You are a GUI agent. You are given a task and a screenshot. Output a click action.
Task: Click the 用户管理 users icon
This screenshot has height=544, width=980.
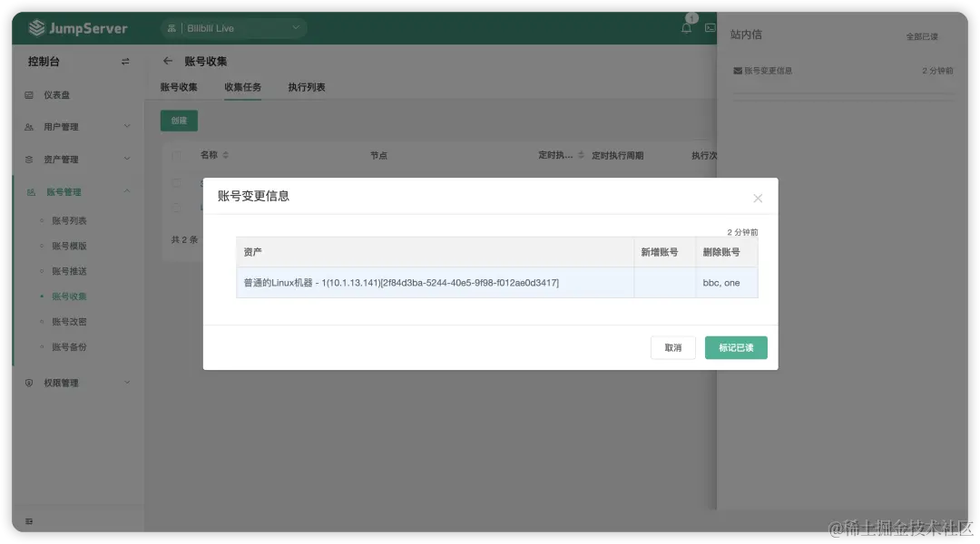click(29, 127)
